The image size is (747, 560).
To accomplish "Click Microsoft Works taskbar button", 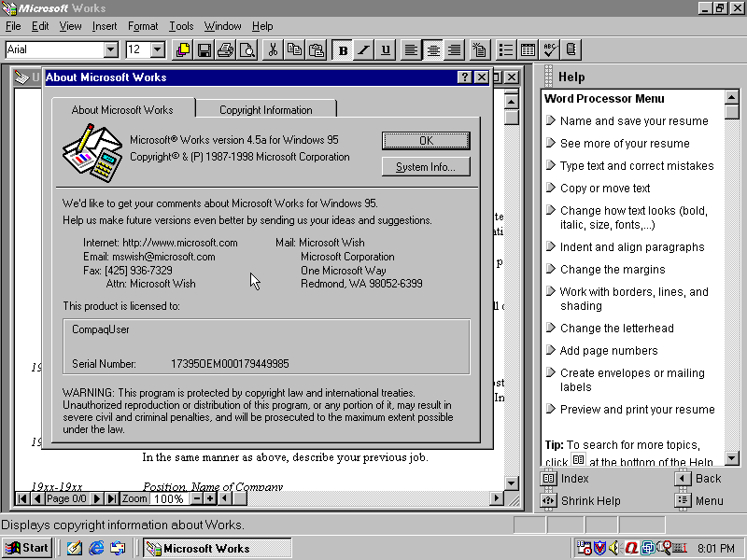I will (x=218, y=549).
